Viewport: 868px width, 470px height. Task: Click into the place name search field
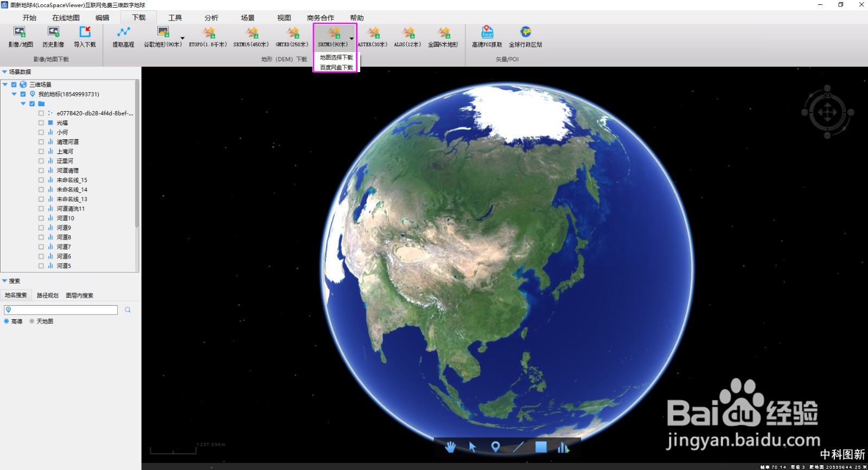tap(61, 310)
